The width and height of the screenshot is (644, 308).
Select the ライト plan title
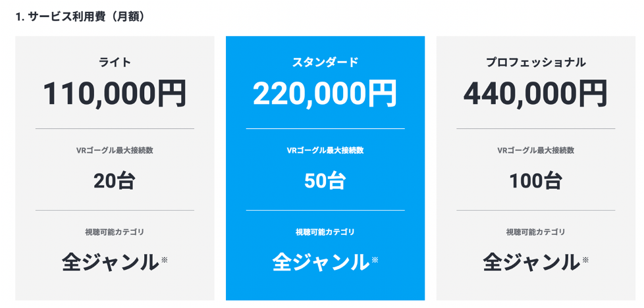point(115,63)
